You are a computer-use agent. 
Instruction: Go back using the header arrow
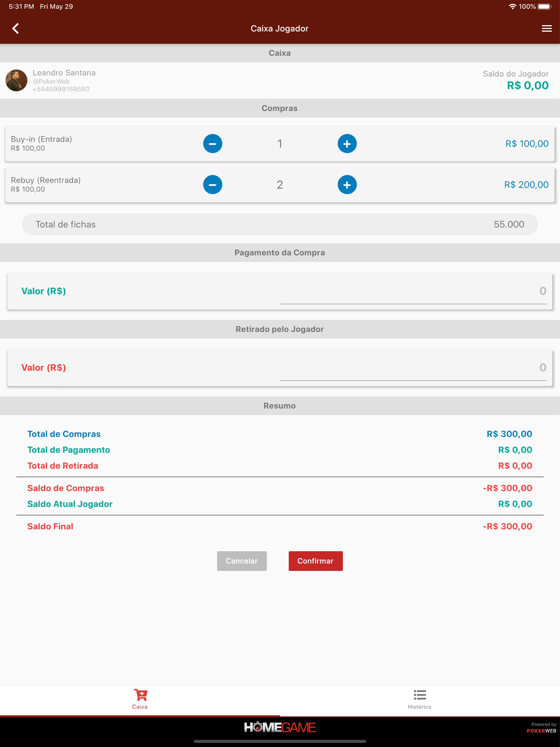click(x=16, y=28)
